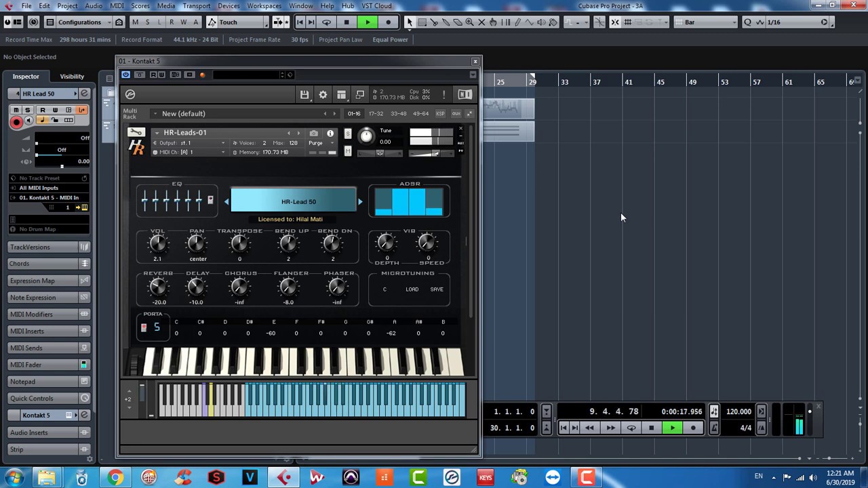The image size is (868, 488).
Task: Open the MIDI Ch dropdown in Kontakt
Action: pyautogui.click(x=189, y=152)
